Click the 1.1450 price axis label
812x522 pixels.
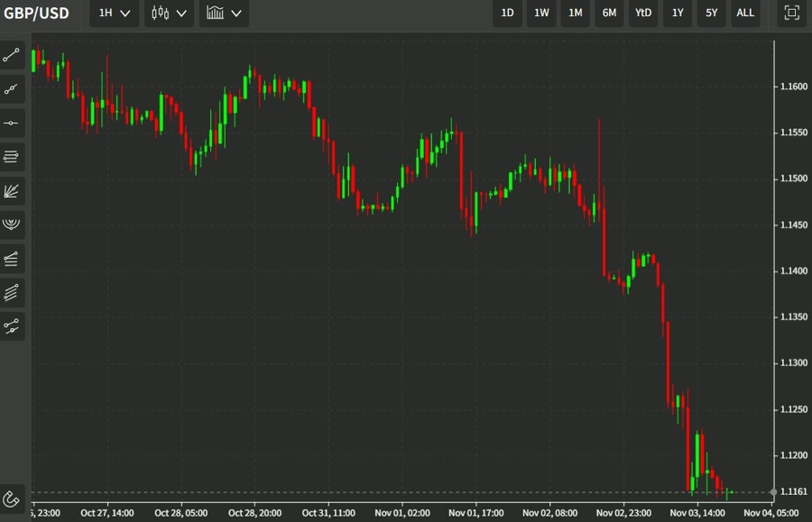794,224
